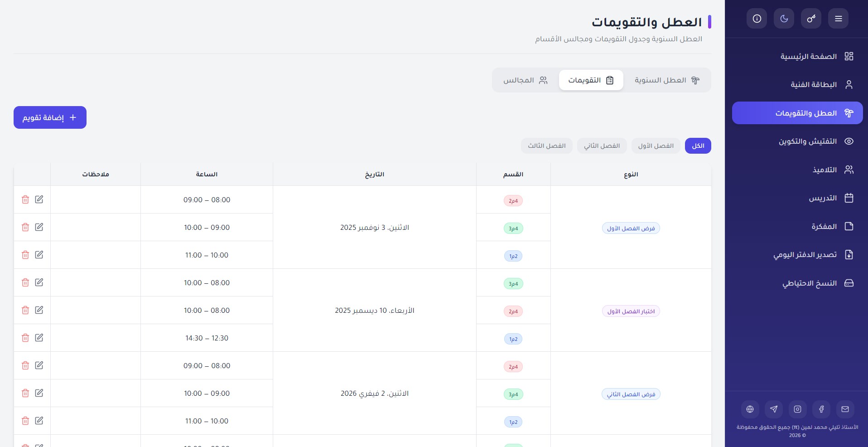Click the email envelope icon in sidebar footer

(x=845, y=409)
